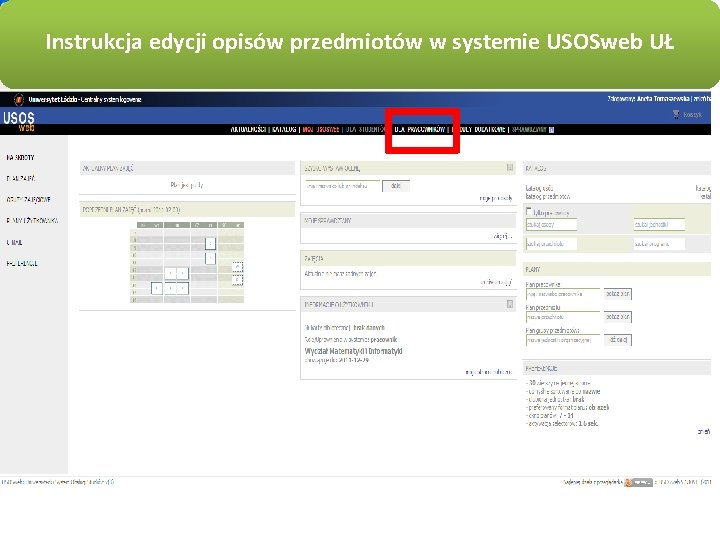Image resolution: width=720 pixels, height=540 pixels.
Task: Open the Koszyk cart icon
Action: coord(676,114)
